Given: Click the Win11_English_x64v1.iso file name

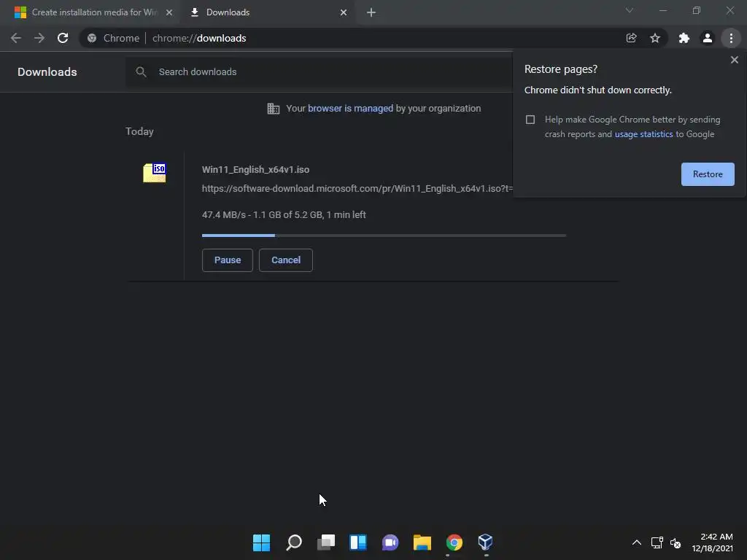Looking at the screenshot, I should 255,169.
